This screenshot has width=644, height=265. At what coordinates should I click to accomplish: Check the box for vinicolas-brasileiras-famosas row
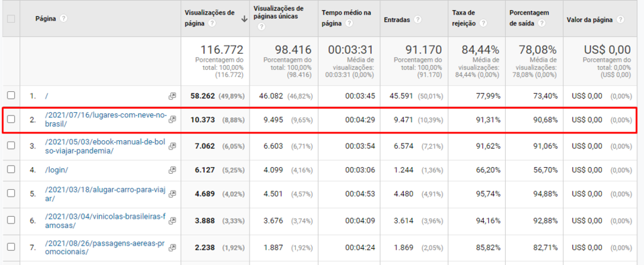11,220
